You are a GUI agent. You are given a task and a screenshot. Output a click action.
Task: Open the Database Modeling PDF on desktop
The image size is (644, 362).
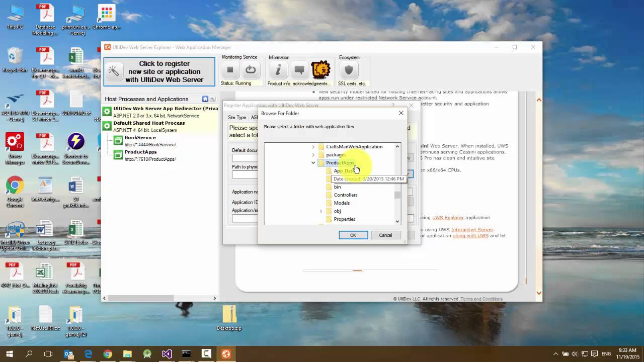click(x=45, y=20)
